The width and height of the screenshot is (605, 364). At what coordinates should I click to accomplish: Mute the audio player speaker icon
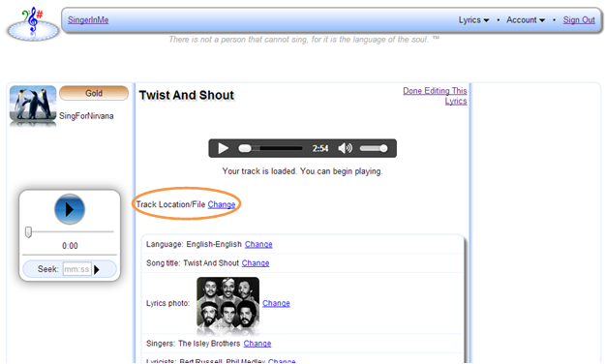pos(345,148)
